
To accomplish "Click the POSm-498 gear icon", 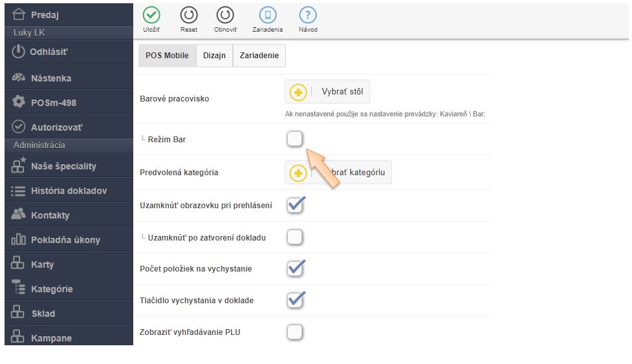I will (x=19, y=102).
